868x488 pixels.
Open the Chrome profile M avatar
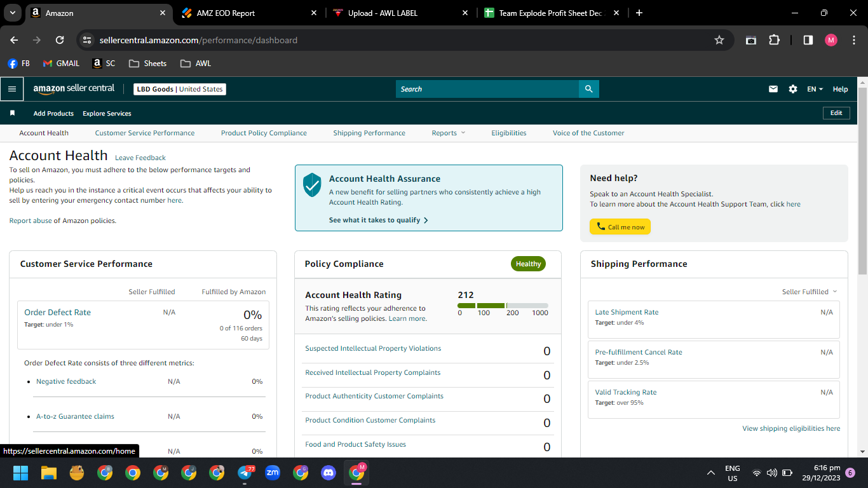tap(831, 40)
